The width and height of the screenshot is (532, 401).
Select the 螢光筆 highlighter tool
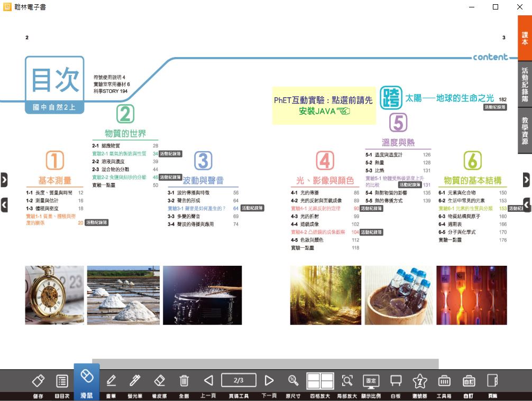point(135,381)
